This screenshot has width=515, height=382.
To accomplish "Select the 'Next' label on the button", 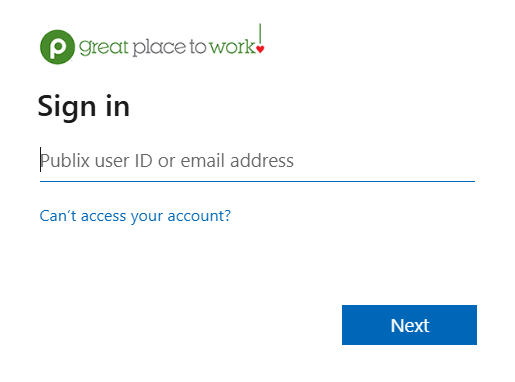I will 410,326.
